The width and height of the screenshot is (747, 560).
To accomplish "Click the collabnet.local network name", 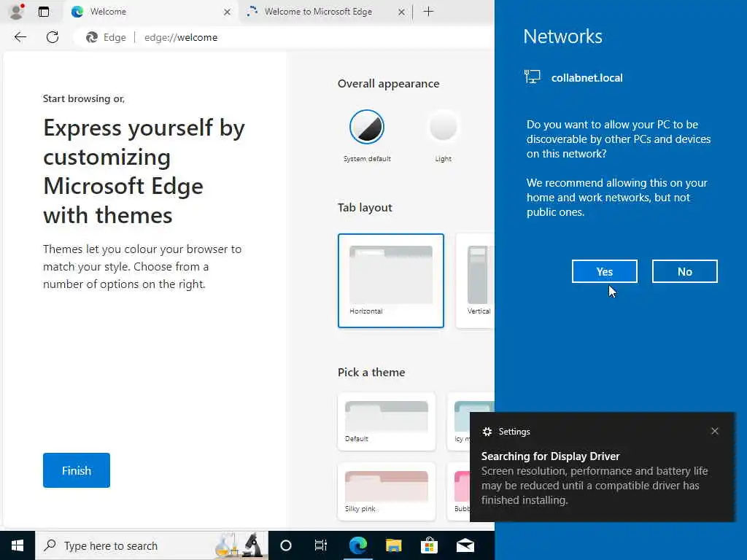I will (x=587, y=77).
